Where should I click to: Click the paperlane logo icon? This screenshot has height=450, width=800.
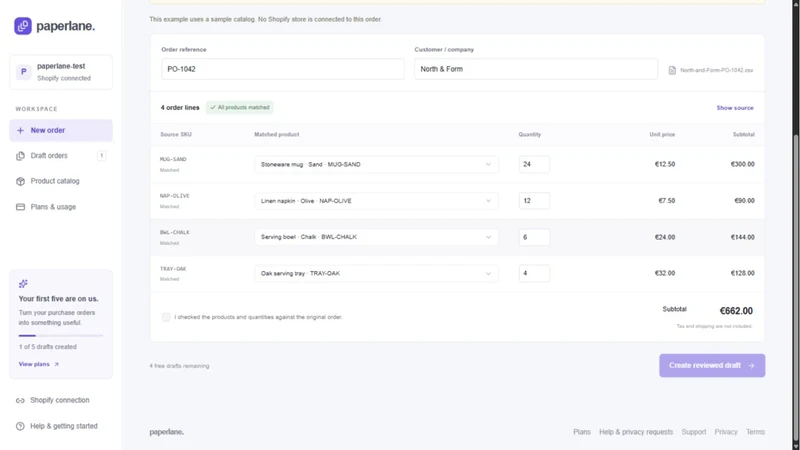[x=23, y=26]
